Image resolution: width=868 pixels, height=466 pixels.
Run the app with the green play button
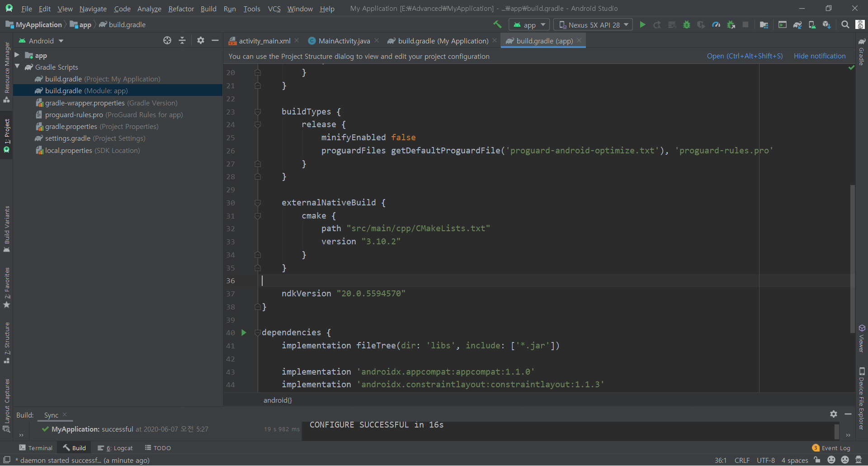tap(642, 24)
